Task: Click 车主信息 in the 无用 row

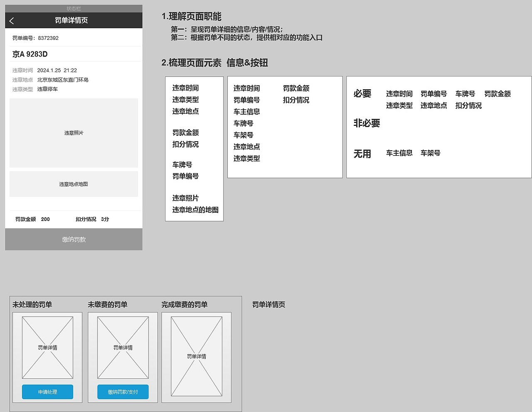Action: (399, 153)
